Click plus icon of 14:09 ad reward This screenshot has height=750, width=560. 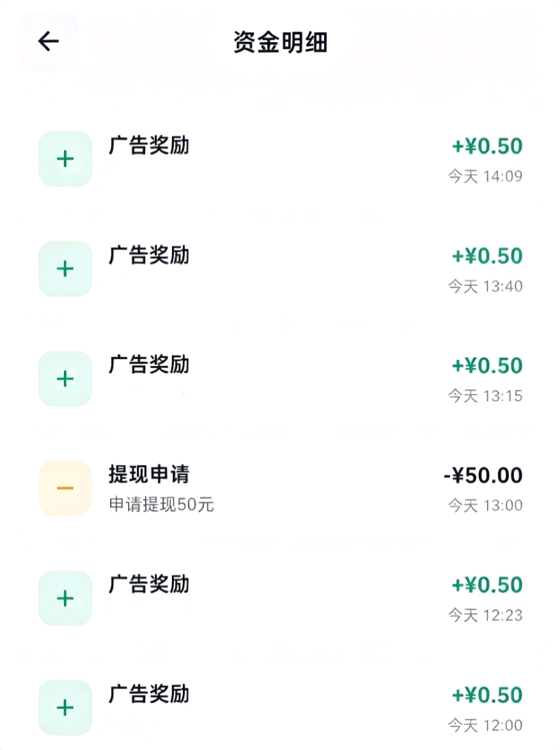[65, 159]
